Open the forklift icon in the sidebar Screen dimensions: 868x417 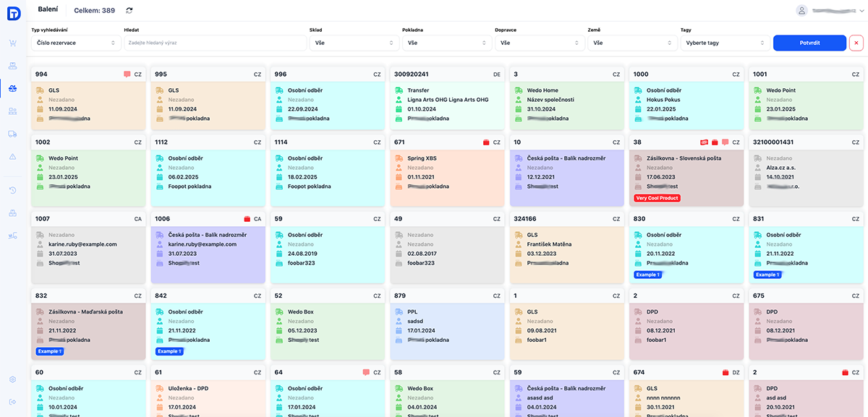pyautogui.click(x=12, y=236)
